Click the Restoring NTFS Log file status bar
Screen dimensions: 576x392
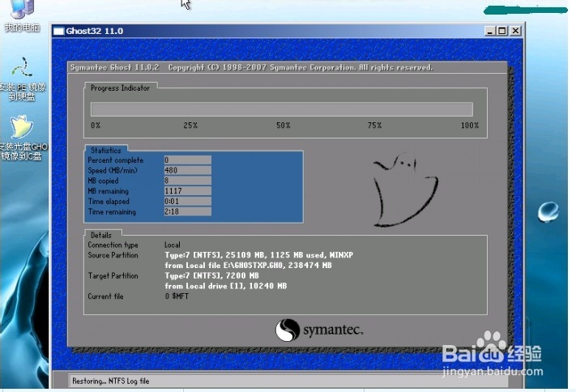click(288, 381)
